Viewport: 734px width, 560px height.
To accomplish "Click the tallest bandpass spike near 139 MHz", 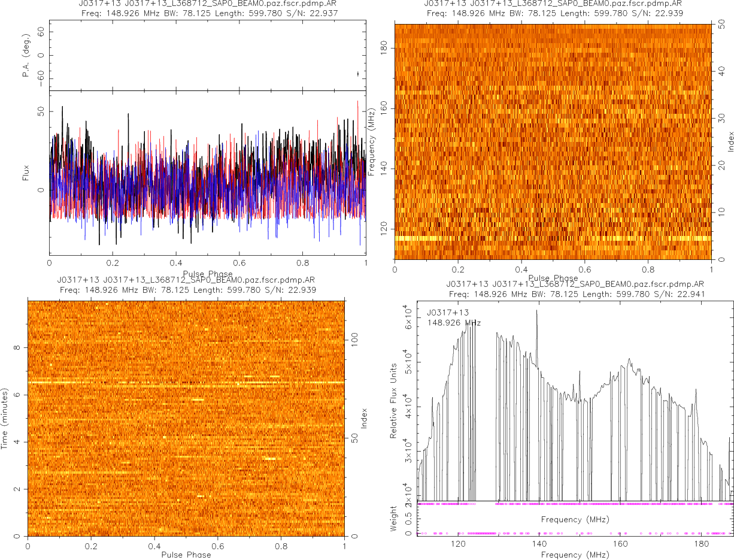I will pyautogui.click(x=536, y=311).
